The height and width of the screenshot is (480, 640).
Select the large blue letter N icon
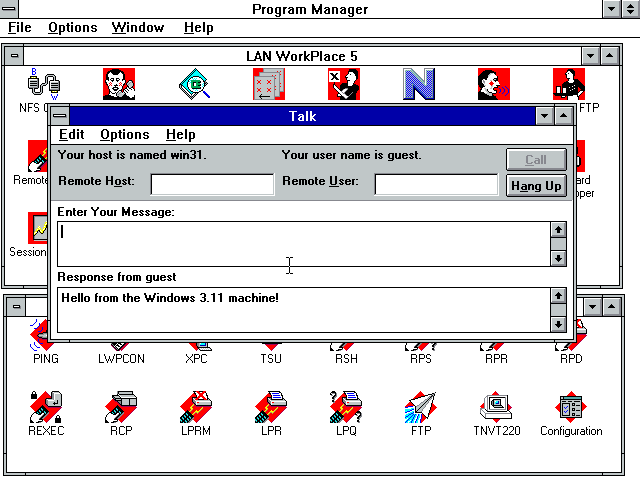(419, 84)
